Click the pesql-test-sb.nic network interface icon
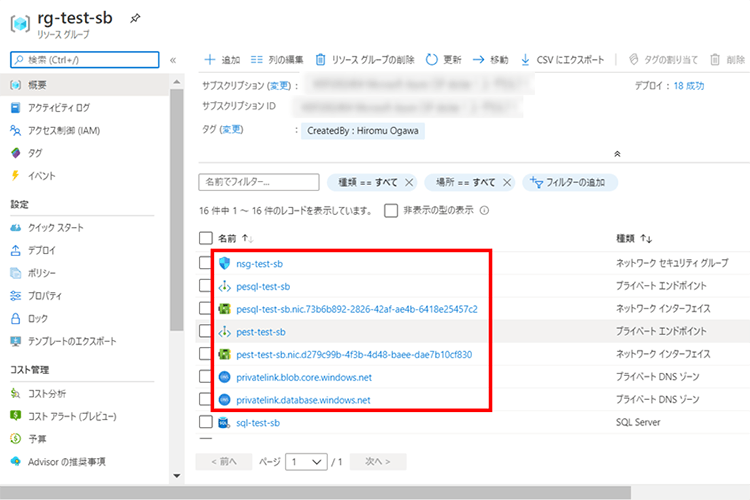Viewport: 750px width, 500px height. click(224, 309)
